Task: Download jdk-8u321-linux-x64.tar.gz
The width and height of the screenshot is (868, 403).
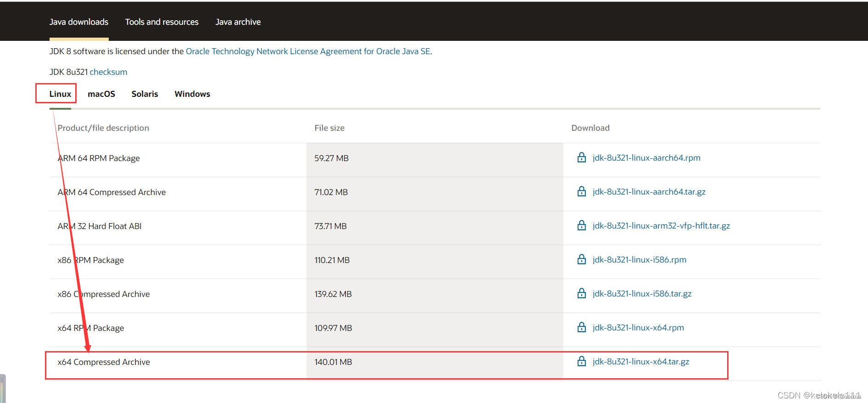Action: click(x=641, y=362)
